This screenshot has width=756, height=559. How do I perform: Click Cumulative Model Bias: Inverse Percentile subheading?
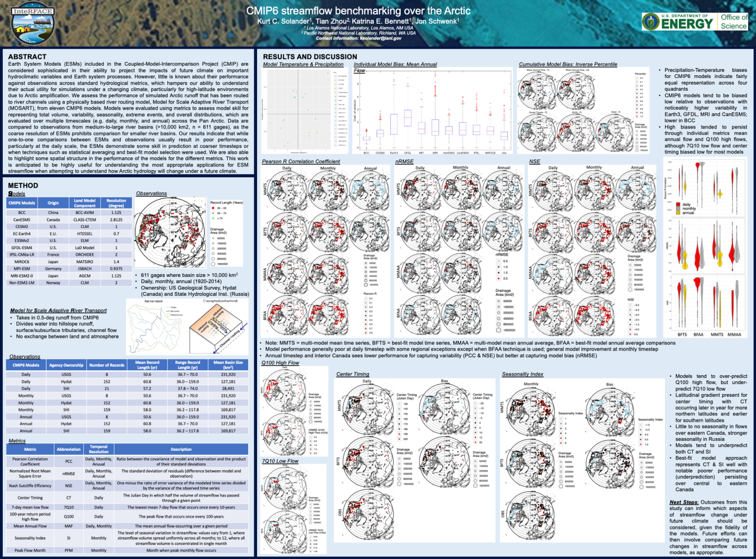pyautogui.click(x=568, y=64)
